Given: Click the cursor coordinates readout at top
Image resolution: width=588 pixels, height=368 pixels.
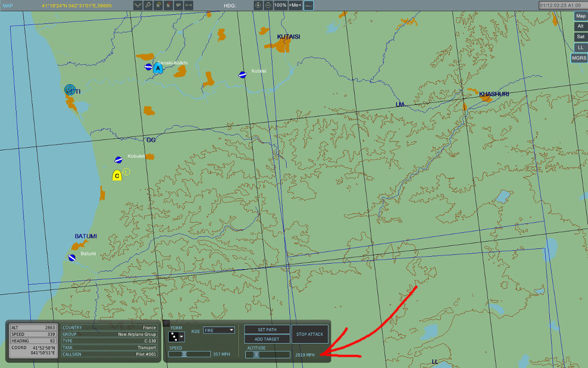Looking at the screenshot, I should (x=76, y=6).
